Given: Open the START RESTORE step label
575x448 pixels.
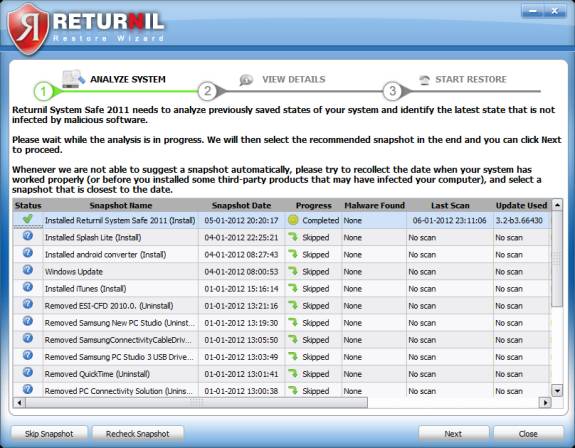Looking at the screenshot, I should [471, 79].
